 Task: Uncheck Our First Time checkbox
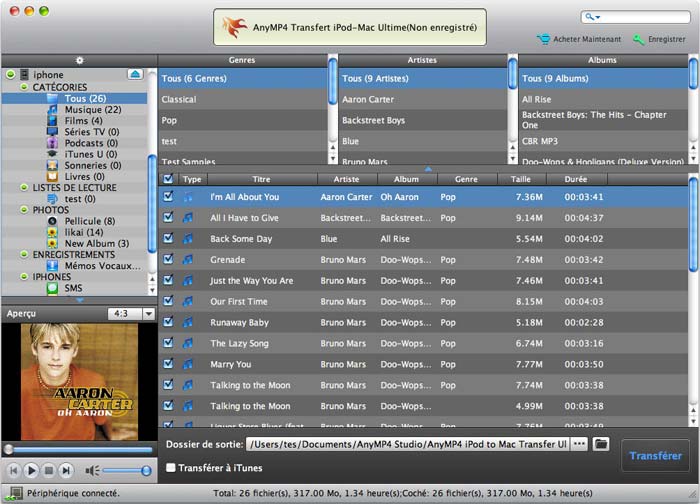pos(168,301)
